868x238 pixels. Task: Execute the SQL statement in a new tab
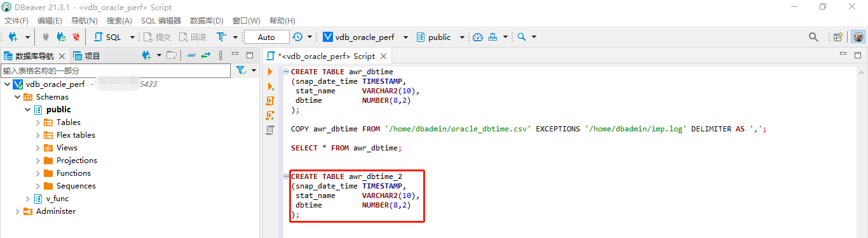(271, 86)
